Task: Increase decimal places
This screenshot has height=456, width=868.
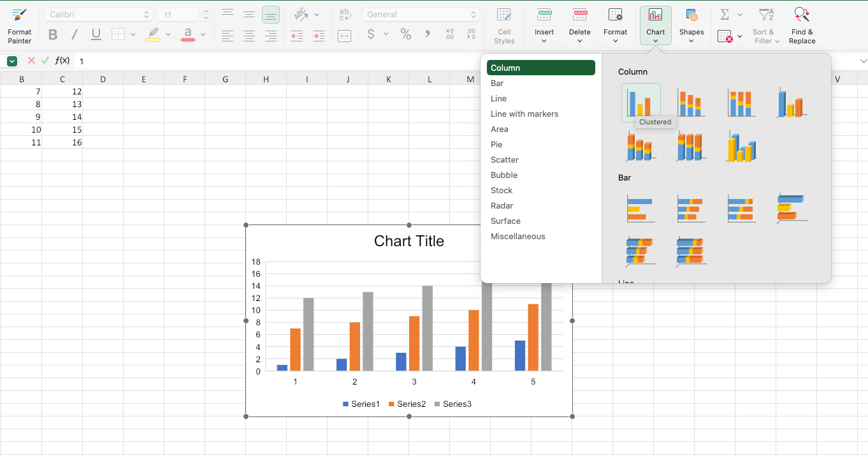Action: tap(449, 35)
